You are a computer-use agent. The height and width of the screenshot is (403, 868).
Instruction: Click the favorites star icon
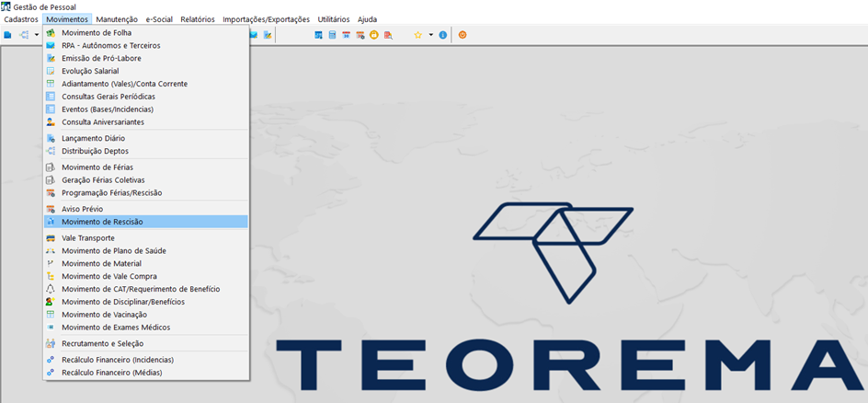pyautogui.click(x=418, y=35)
